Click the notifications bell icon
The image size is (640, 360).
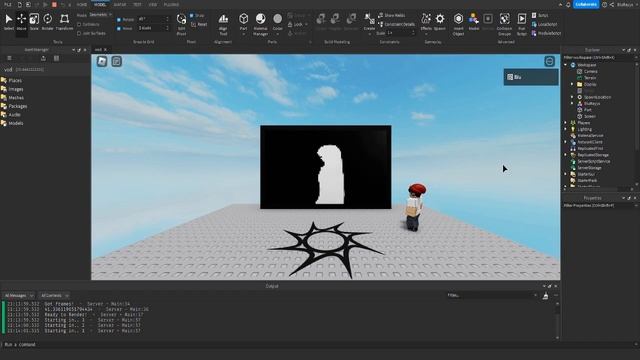tap(568, 4)
